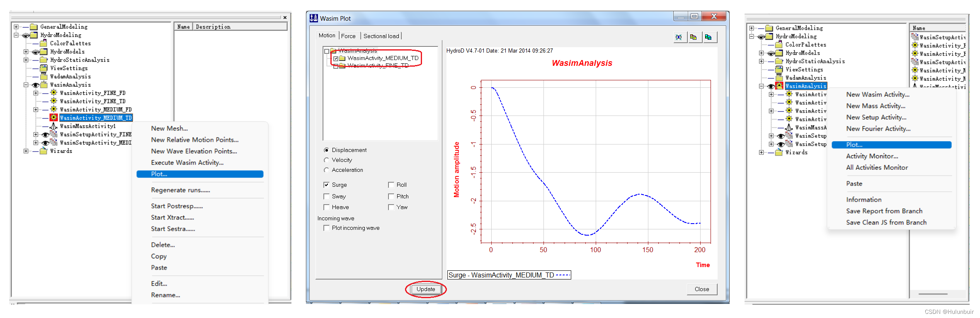
Task: Select the Displacement radio button
Action: tap(326, 150)
